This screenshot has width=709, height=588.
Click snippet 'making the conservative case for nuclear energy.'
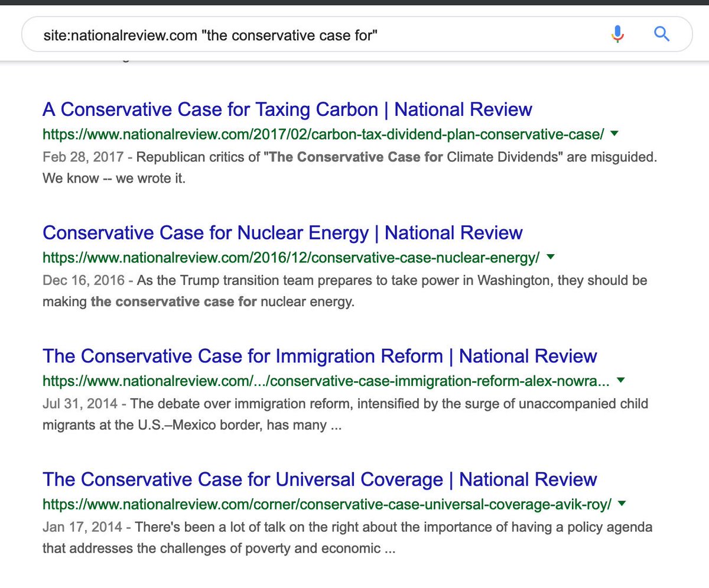pos(198,302)
